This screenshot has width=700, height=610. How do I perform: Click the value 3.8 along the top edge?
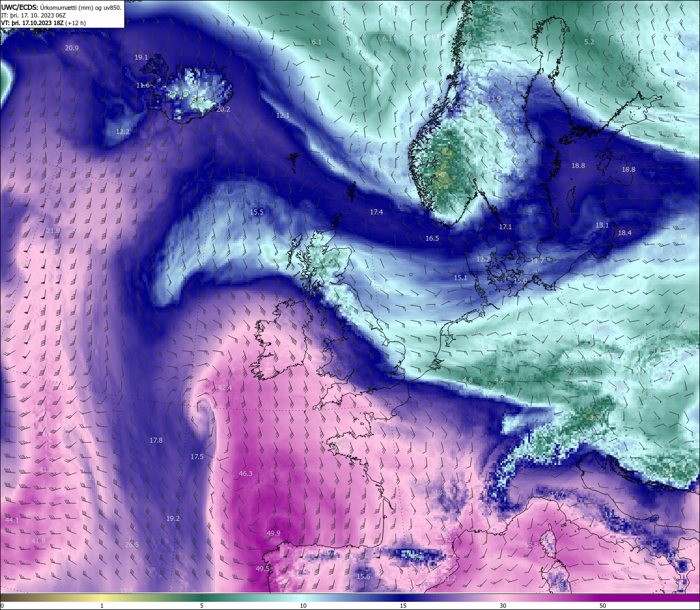[488, 9]
